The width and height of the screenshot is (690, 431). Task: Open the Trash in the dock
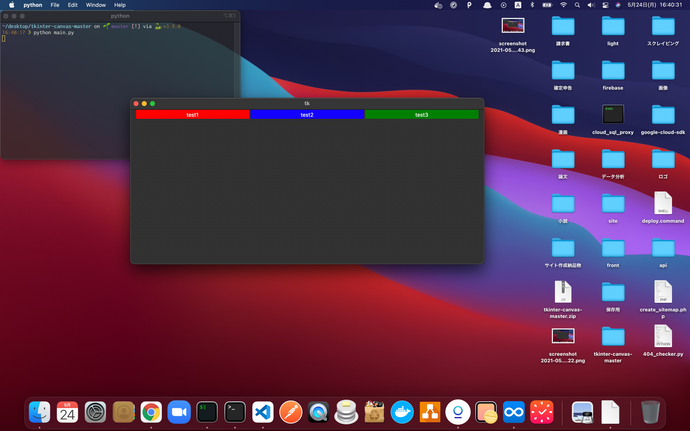pyautogui.click(x=650, y=412)
